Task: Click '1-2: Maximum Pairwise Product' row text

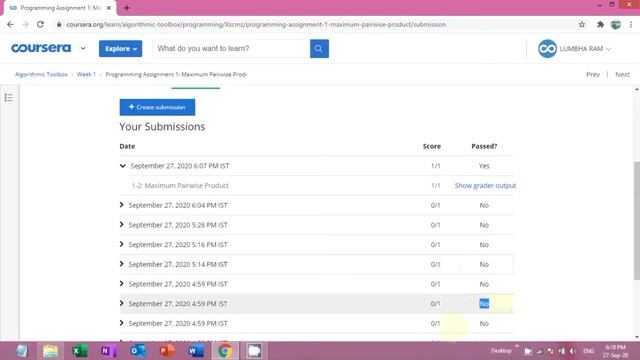Action: click(x=180, y=185)
